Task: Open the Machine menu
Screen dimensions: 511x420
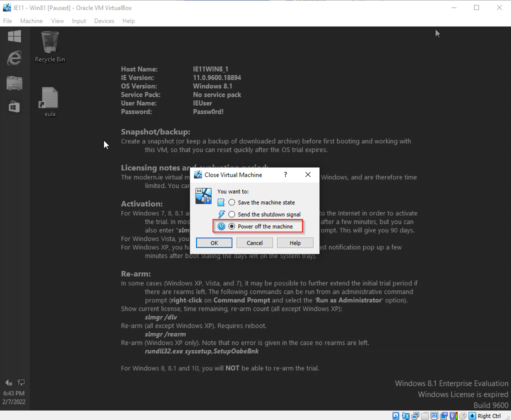Action: point(31,21)
